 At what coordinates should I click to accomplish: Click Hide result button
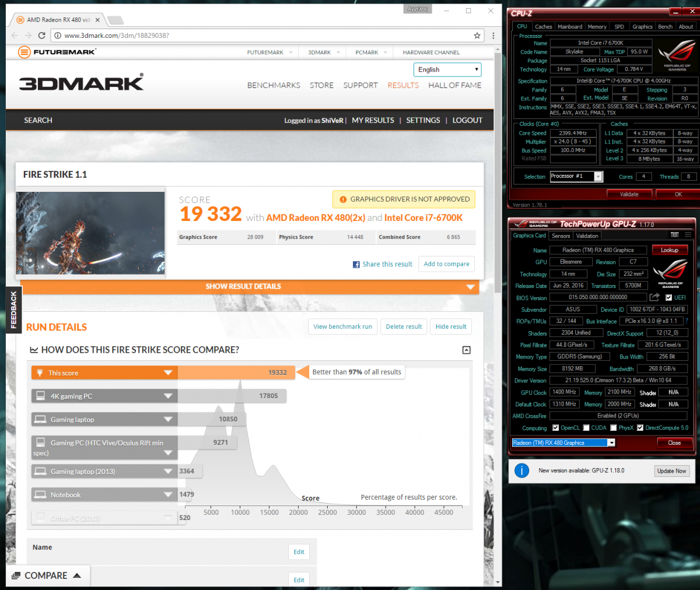click(x=451, y=326)
